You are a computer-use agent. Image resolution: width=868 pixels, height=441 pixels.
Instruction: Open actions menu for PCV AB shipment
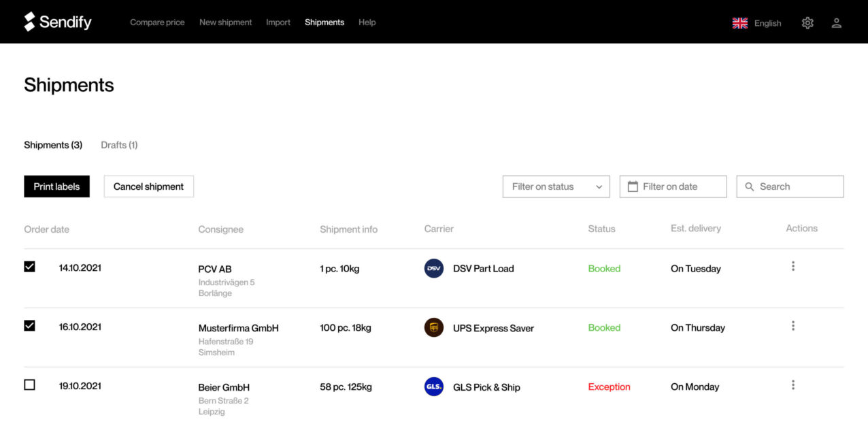(x=793, y=266)
